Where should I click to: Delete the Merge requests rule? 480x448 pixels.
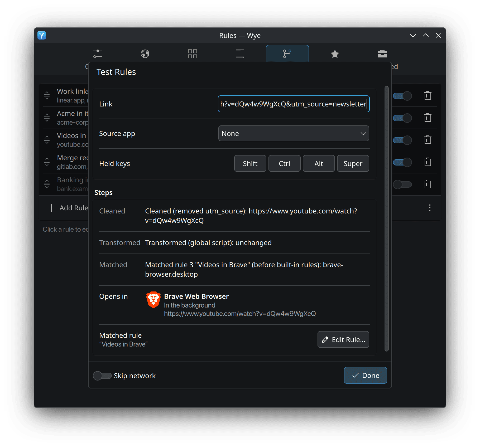click(428, 162)
